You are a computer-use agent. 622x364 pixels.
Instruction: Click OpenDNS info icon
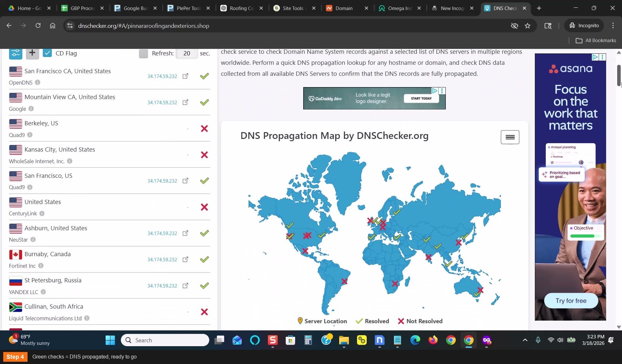pos(38,82)
